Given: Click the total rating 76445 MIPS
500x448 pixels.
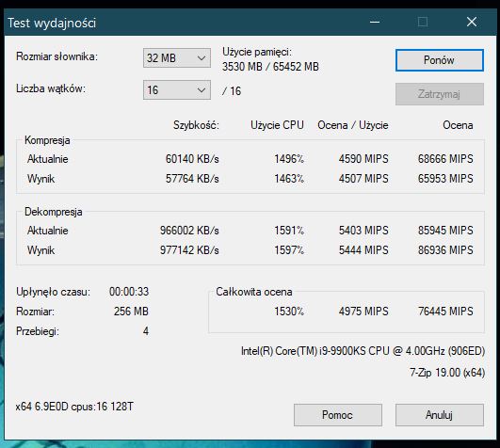Looking at the screenshot, I should 445,311.
